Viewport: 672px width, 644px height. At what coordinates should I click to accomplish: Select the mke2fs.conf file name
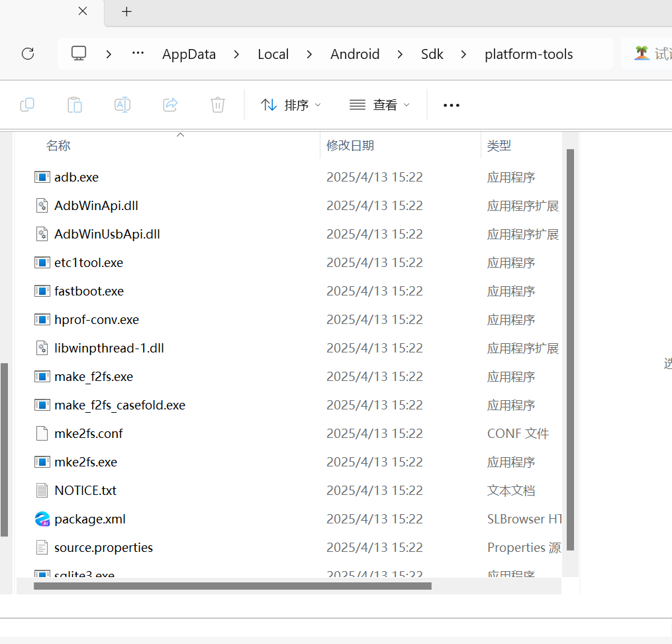point(88,433)
